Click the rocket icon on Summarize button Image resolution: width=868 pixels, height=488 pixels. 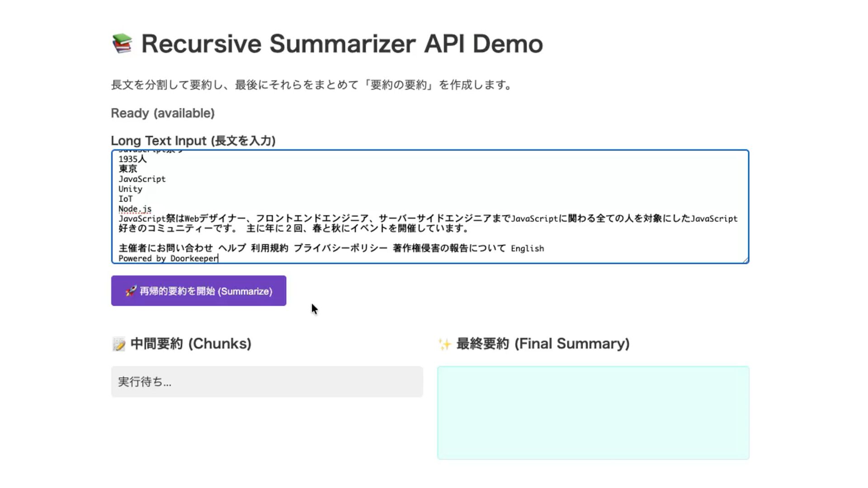(x=131, y=291)
